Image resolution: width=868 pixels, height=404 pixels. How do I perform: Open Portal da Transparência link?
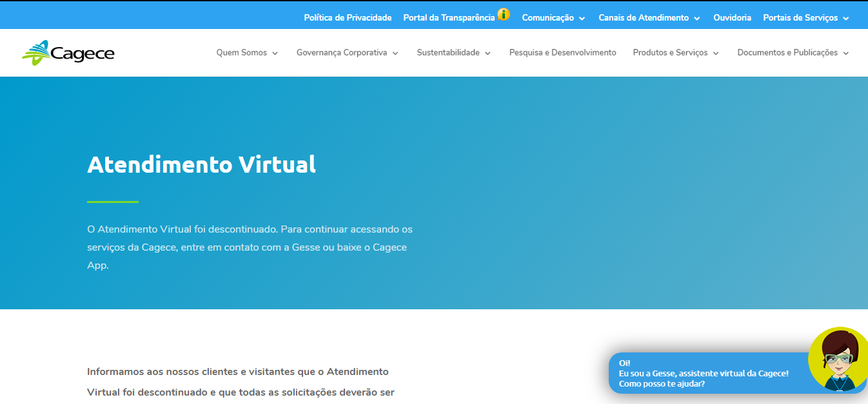click(x=449, y=18)
